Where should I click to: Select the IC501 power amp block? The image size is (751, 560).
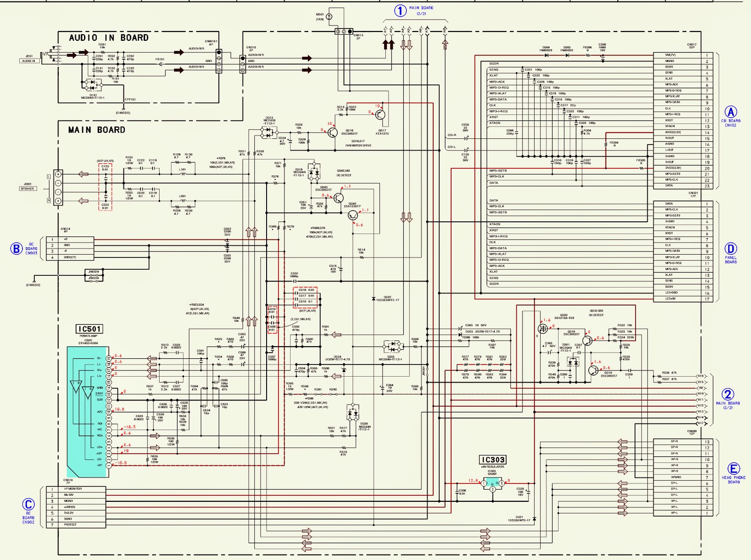(89, 328)
